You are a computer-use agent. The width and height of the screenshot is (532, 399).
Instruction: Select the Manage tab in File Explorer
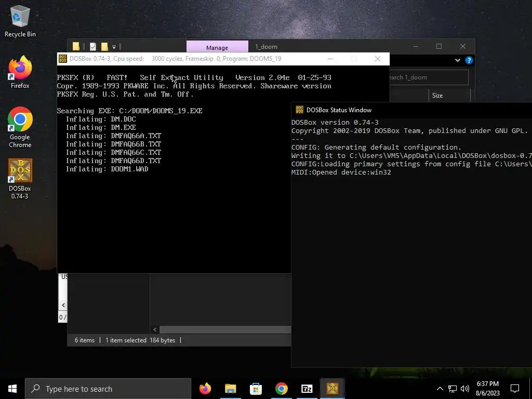click(x=217, y=47)
